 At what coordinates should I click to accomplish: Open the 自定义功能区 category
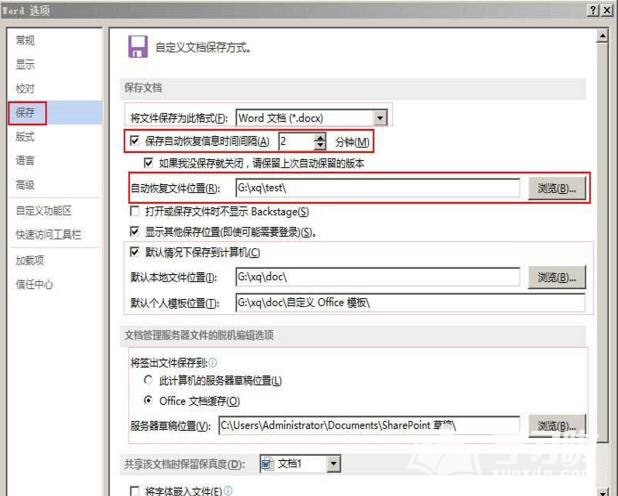coord(44,211)
